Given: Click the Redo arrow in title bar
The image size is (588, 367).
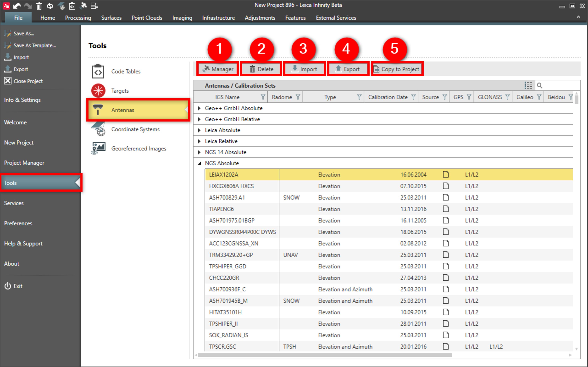Looking at the screenshot, I should point(28,6).
